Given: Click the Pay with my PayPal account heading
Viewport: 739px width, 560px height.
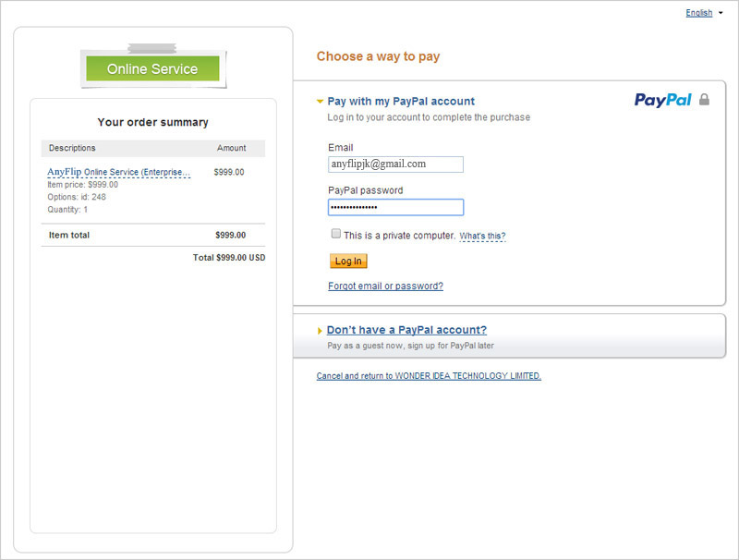Looking at the screenshot, I should (401, 102).
